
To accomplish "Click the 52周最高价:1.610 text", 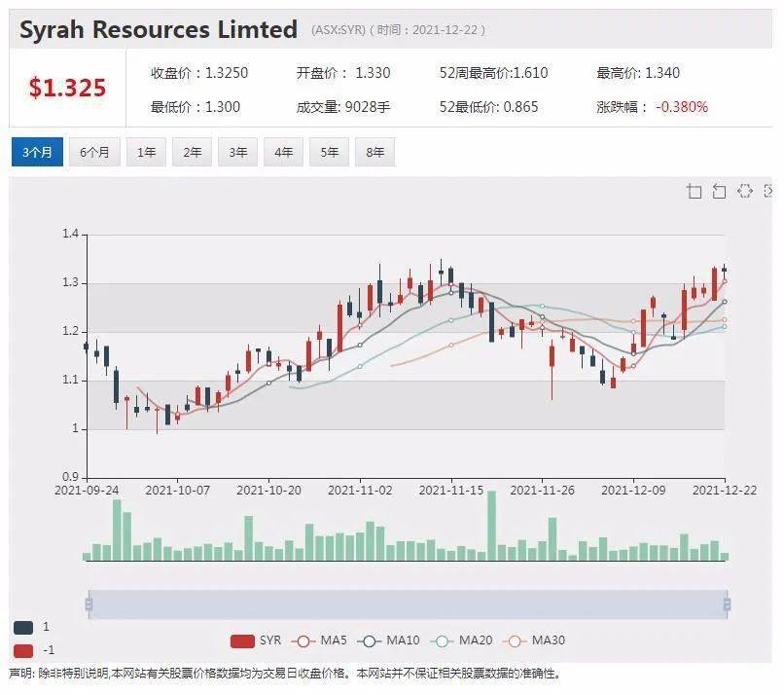I will pos(493,73).
